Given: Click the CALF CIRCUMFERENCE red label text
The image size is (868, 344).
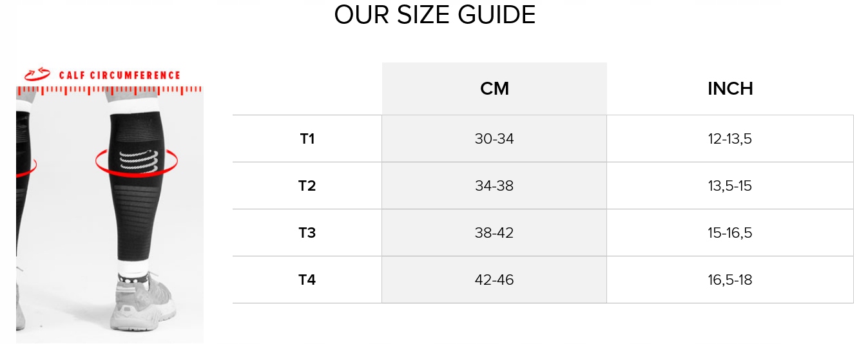Looking at the screenshot, I should [x=120, y=75].
